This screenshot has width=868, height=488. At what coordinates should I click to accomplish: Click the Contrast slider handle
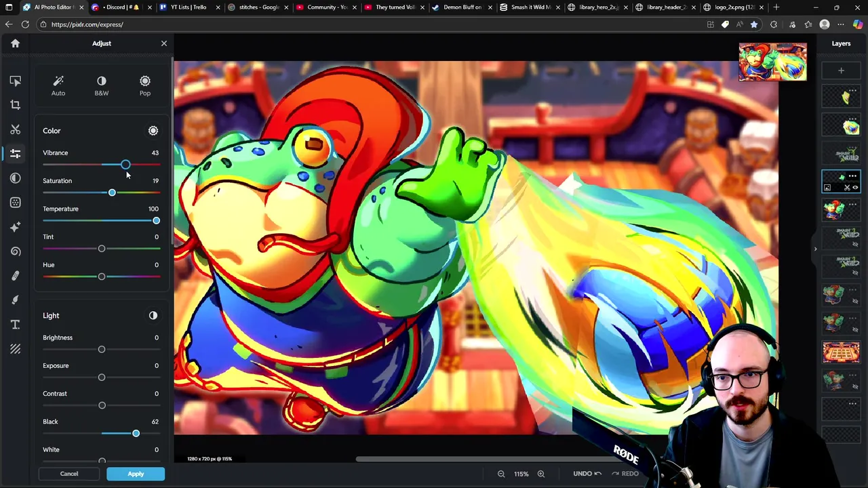(x=102, y=405)
